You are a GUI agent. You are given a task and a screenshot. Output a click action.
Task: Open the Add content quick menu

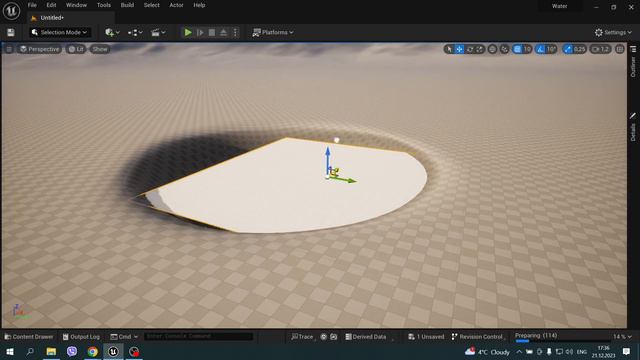tap(112, 32)
